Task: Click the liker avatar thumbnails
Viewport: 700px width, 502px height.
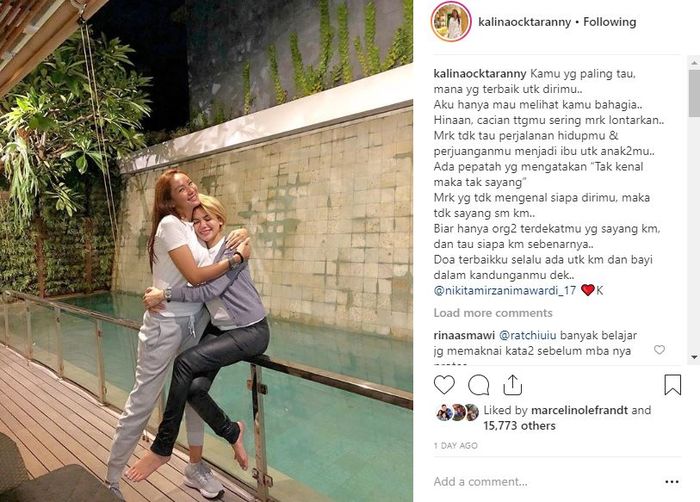Action: (x=457, y=413)
